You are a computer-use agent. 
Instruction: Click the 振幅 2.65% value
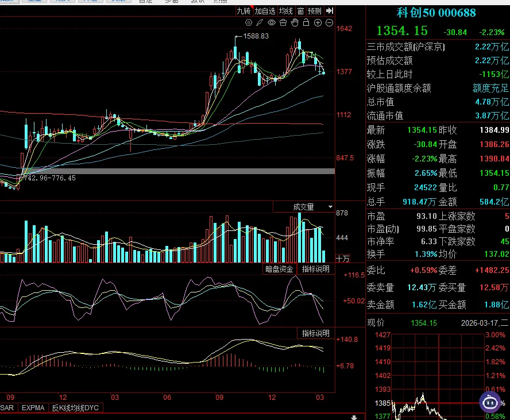pyautogui.click(x=426, y=173)
